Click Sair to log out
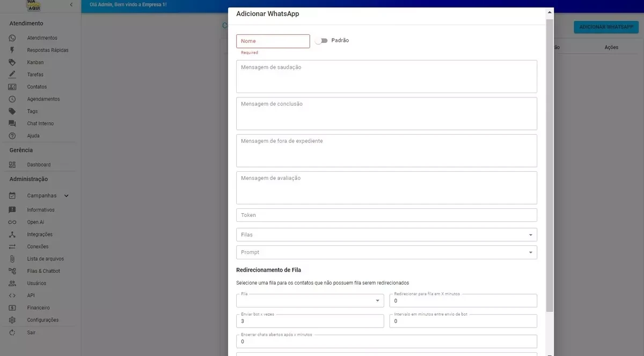 point(31,332)
